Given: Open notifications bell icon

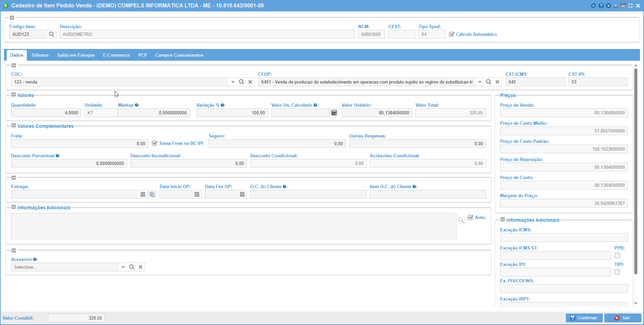Looking at the screenshot, I should pos(616,6).
